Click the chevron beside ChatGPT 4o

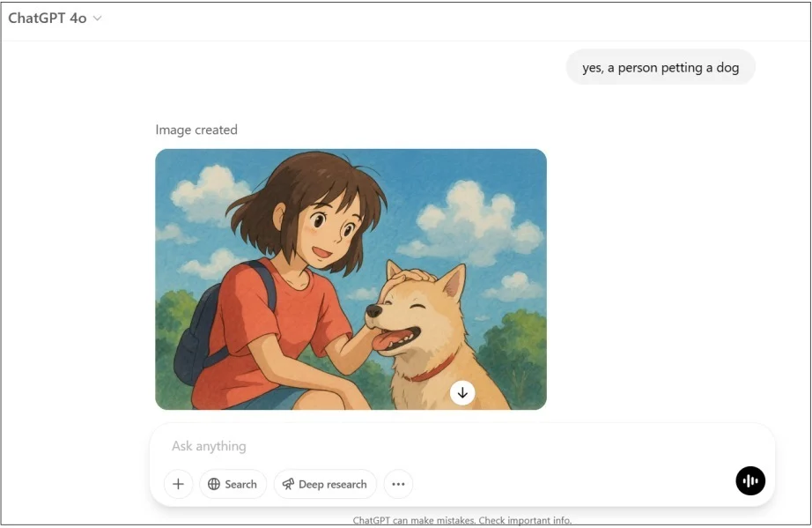click(x=97, y=19)
